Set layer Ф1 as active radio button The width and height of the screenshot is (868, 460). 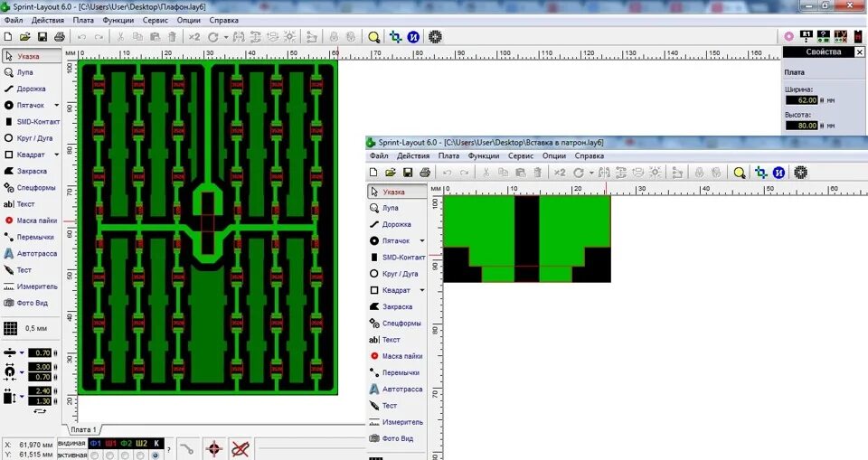95,455
